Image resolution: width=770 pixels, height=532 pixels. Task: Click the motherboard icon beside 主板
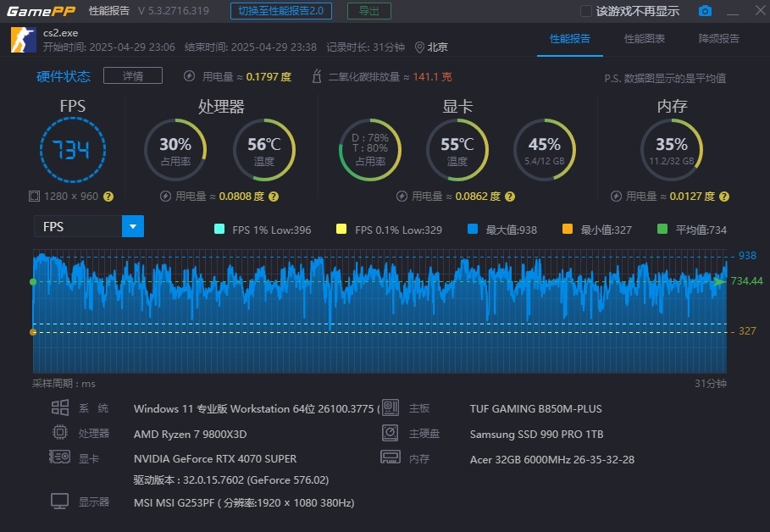click(391, 407)
